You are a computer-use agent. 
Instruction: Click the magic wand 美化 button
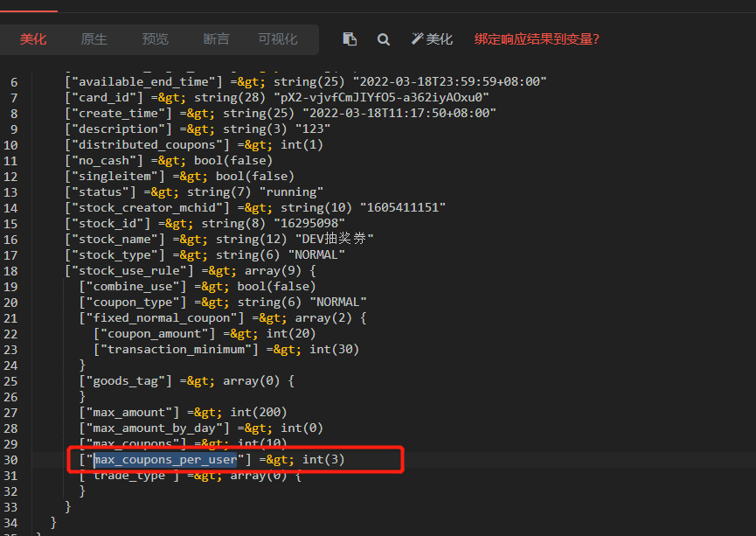point(432,39)
